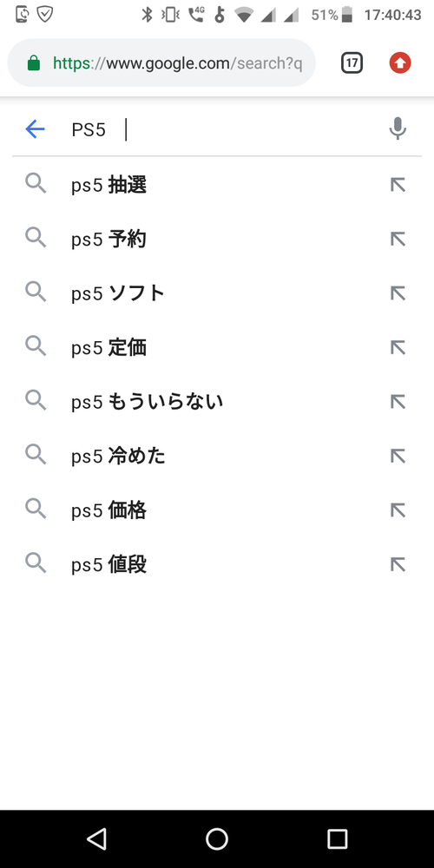
Task: Fill query with ps5 ソフト arrow icon
Action: coord(398,293)
